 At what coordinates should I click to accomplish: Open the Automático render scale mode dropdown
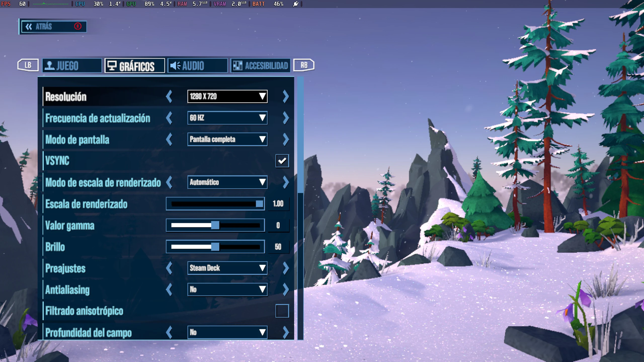click(227, 182)
